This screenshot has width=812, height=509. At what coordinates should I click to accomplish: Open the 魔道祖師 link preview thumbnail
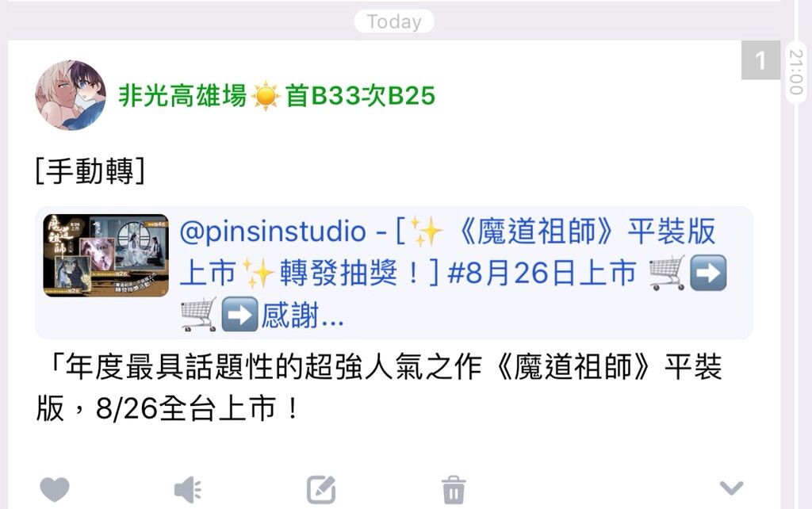click(105, 255)
